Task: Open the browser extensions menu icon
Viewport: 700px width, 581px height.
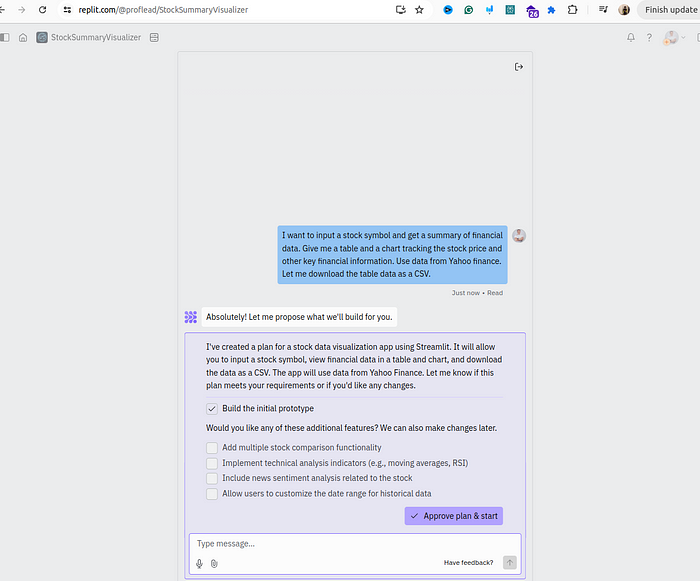Action: click(572, 9)
